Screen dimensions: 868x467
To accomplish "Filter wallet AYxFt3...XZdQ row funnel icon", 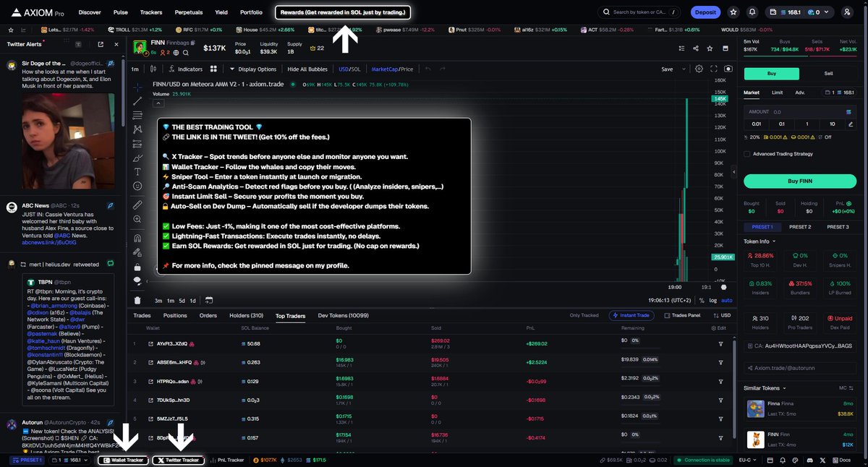I will (x=720, y=343).
